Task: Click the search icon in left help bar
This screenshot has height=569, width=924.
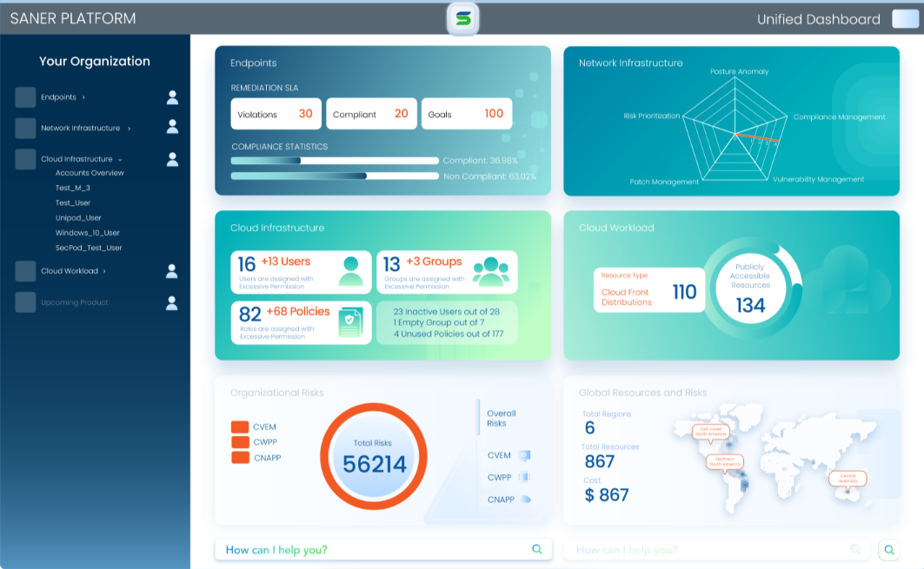Action: click(x=537, y=549)
